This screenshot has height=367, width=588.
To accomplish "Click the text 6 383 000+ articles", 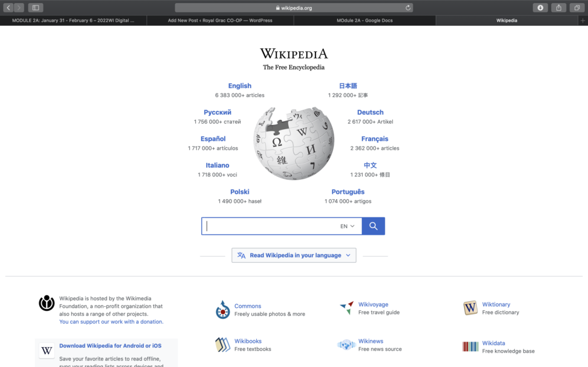I will click(240, 95).
